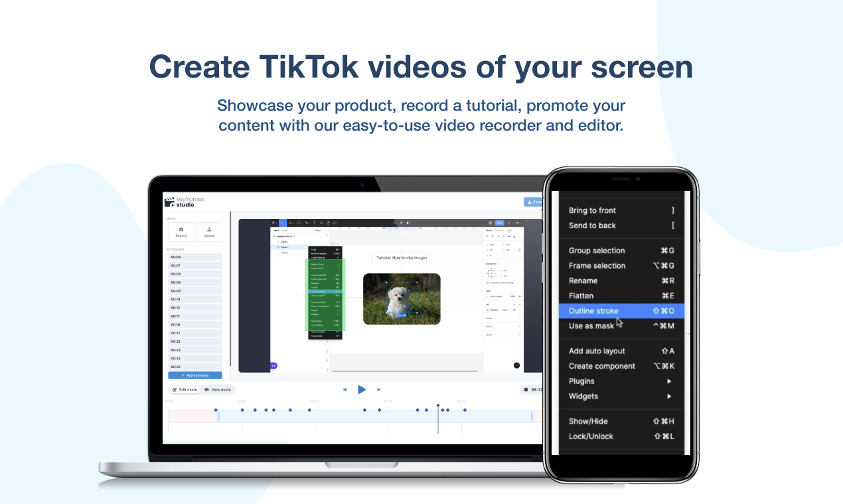Add an effect with the Effects plus icon

tap(520, 326)
